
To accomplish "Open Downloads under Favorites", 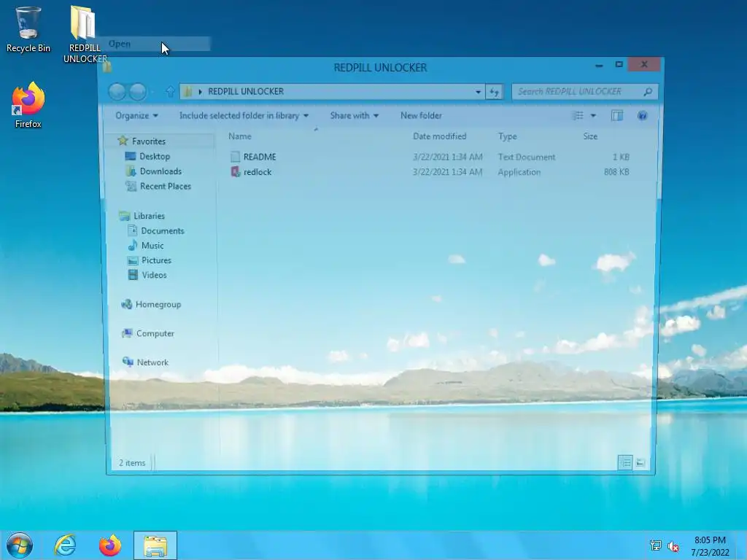I will [160, 171].
